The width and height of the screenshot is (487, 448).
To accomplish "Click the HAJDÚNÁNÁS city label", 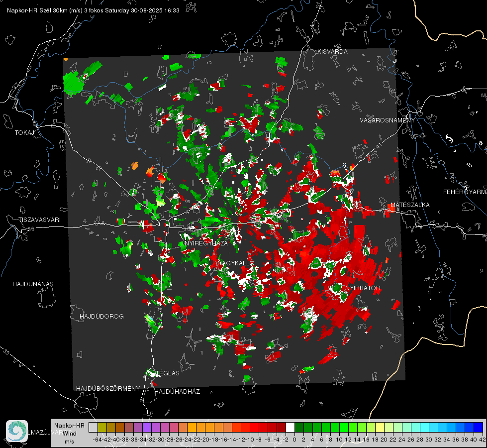I will point(33,284).
